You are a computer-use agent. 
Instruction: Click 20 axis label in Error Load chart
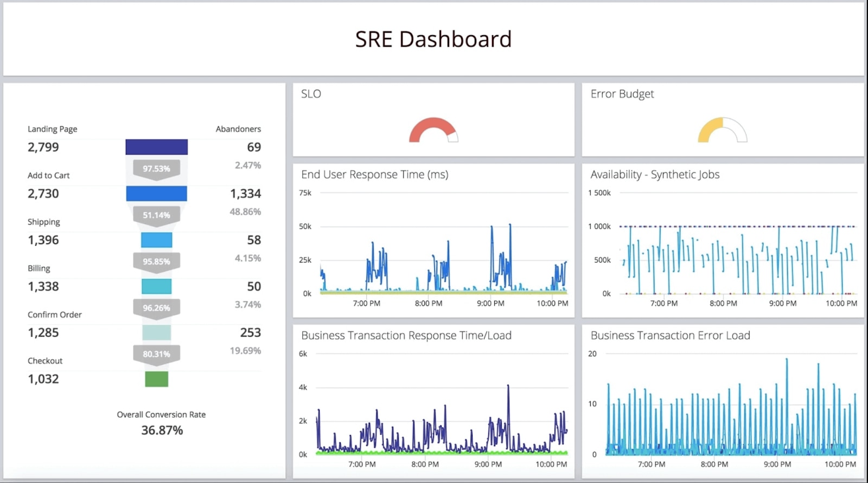592,354
